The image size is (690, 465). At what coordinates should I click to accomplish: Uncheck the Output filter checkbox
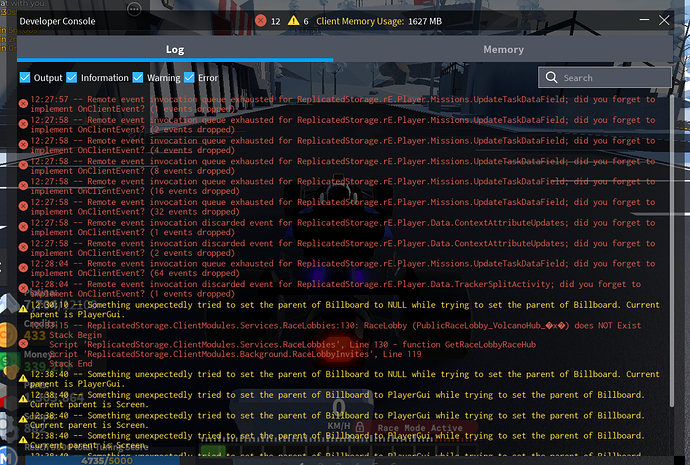click(25, 78)
